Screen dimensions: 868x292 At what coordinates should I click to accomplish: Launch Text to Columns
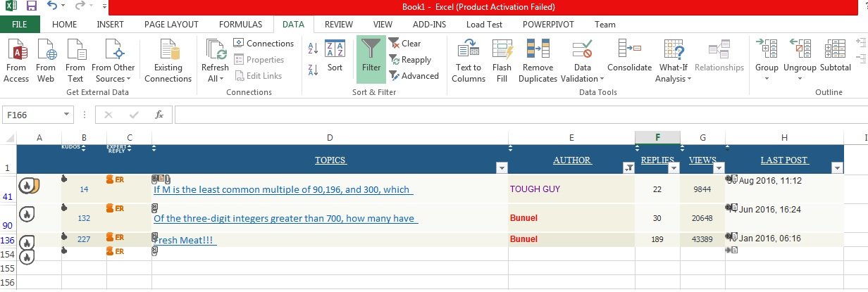pyautogui.click(x=469, y=61)
